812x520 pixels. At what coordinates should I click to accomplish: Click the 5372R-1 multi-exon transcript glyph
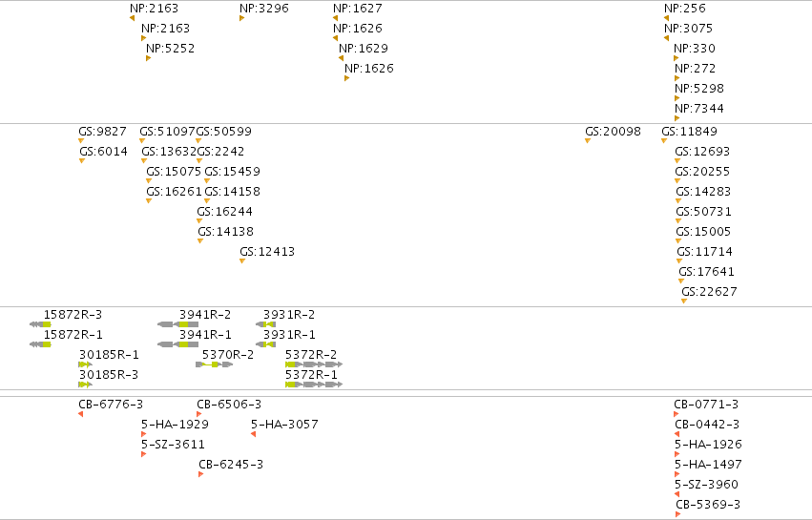coord(314,385)
